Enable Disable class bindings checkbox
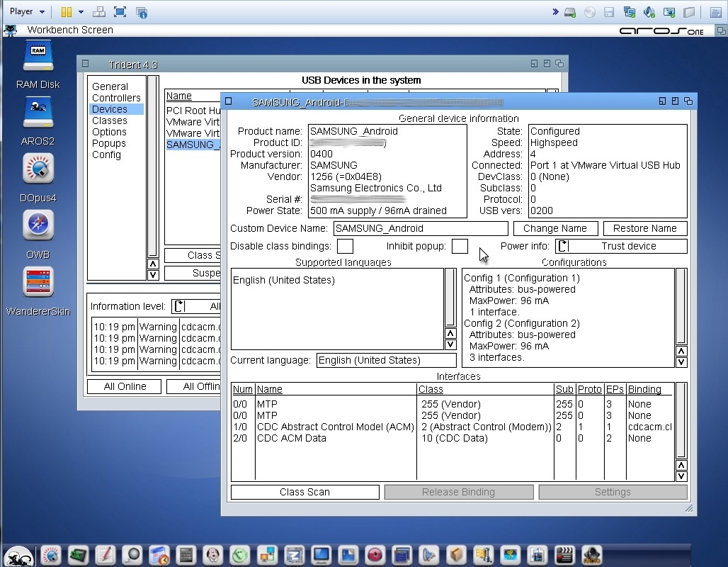The height and width of the screenshot is (567, 728). [345, 247]
